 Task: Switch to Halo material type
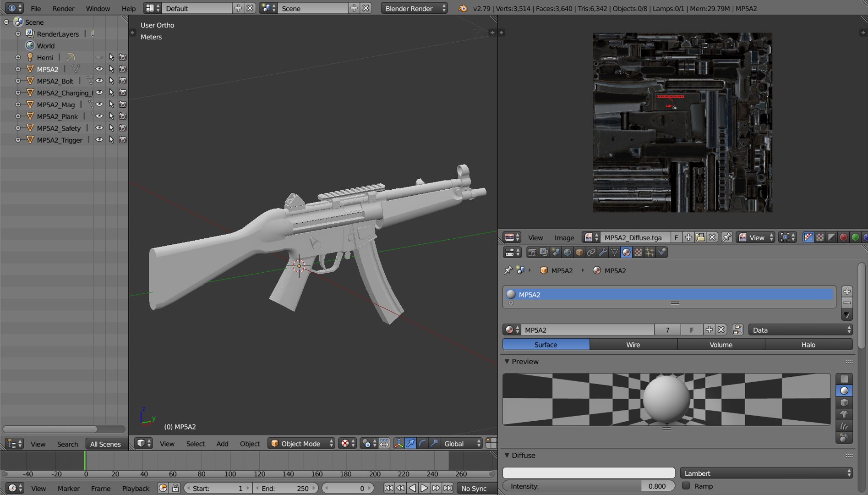click(808, 345)
